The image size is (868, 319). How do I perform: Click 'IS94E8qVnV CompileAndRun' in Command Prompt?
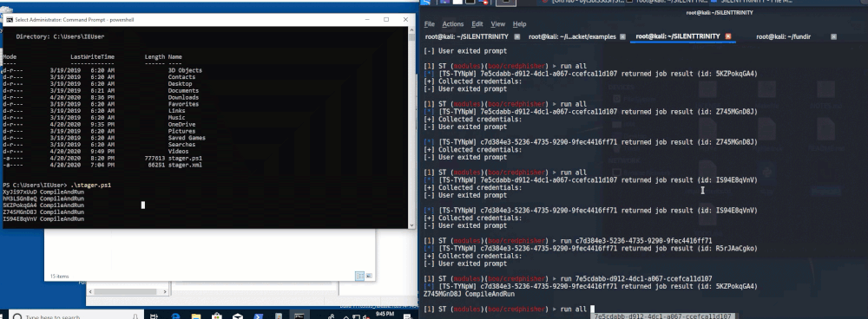43,219
